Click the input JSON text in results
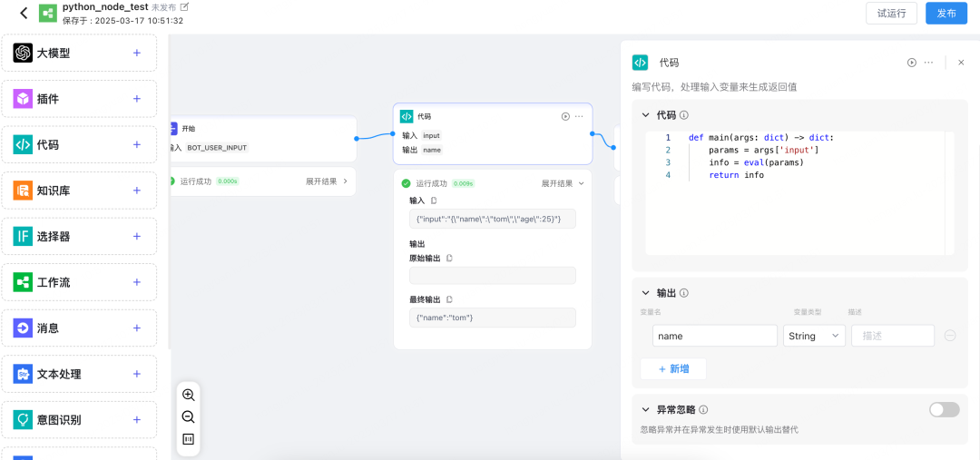Screen dimensions: 980x460 click(x=487, y=219)
